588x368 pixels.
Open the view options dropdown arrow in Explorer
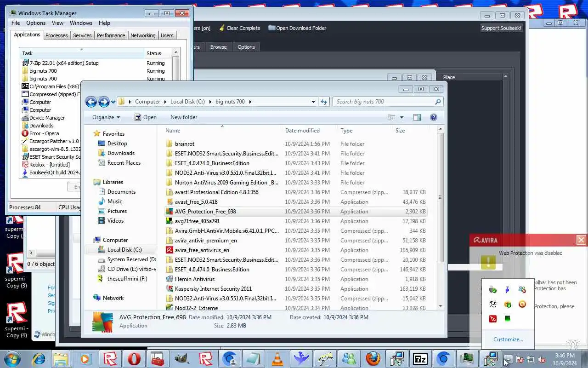[x=401, y=117]
